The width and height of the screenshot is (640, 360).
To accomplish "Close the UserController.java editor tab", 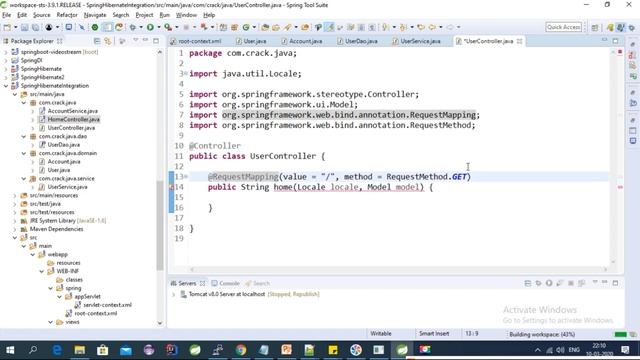I will (520, 41).
